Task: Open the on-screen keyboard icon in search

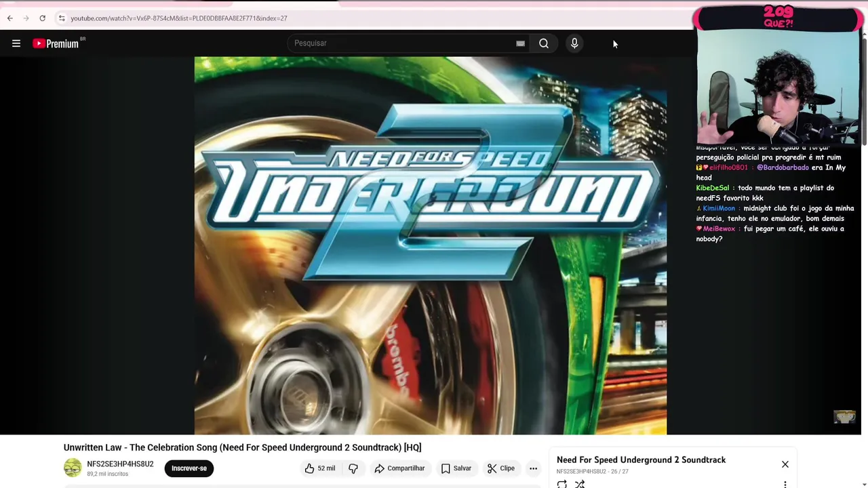Action: pyautogui.click(x=520, y=43)
